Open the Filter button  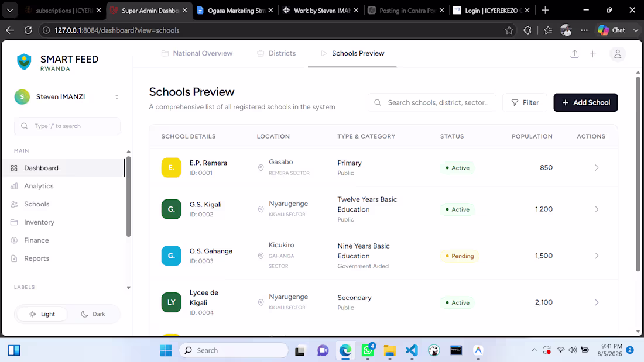525,102
